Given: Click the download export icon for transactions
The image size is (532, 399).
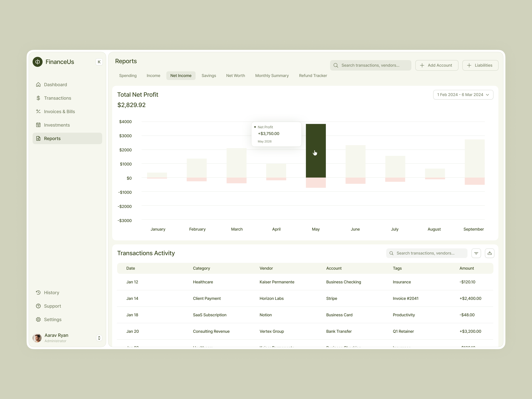Looking at the screenshot, I should point(490,253).
